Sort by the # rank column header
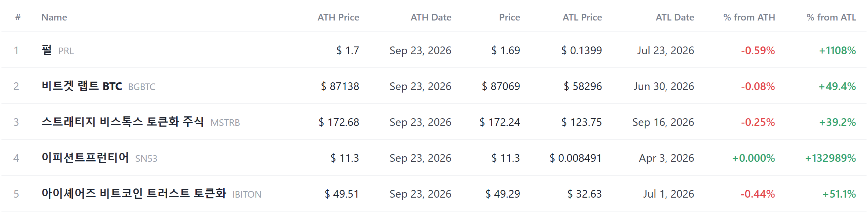868x213 pixels. click(x=18, y=17)
